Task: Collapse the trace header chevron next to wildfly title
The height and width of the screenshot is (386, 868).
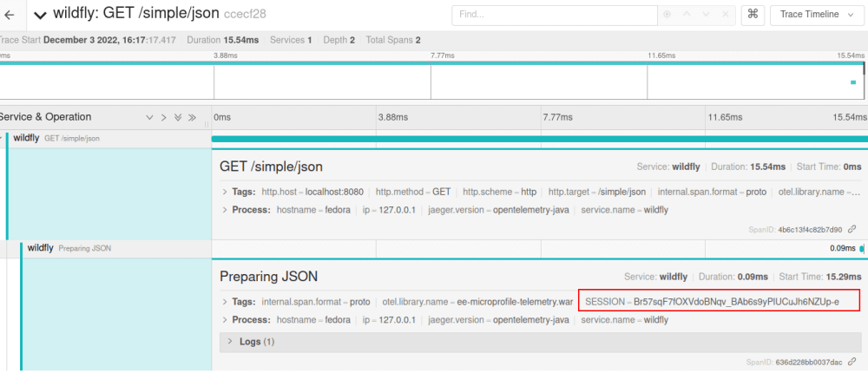Action: (x=40, y=16)
